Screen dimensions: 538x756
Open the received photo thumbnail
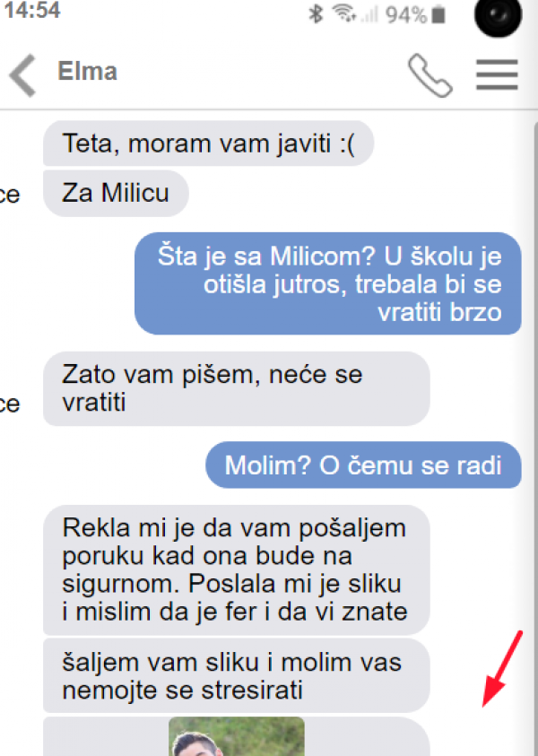pos(236,736)
